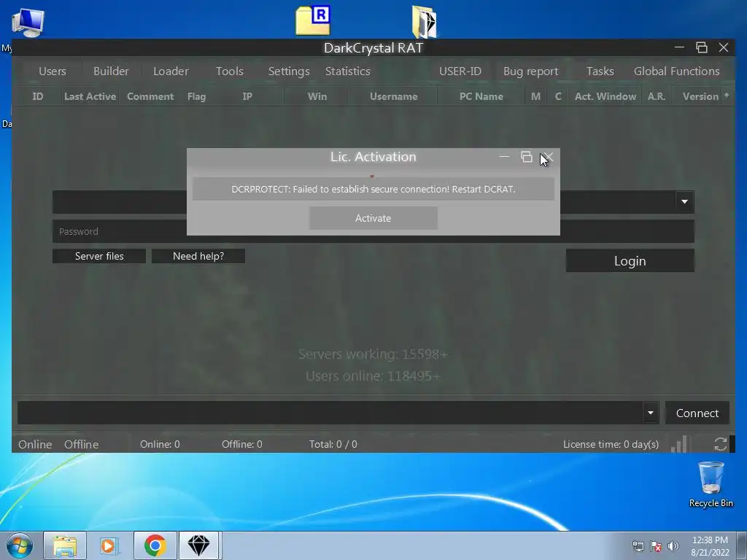
Task: Sort by the ID column header
Action: 38,97
